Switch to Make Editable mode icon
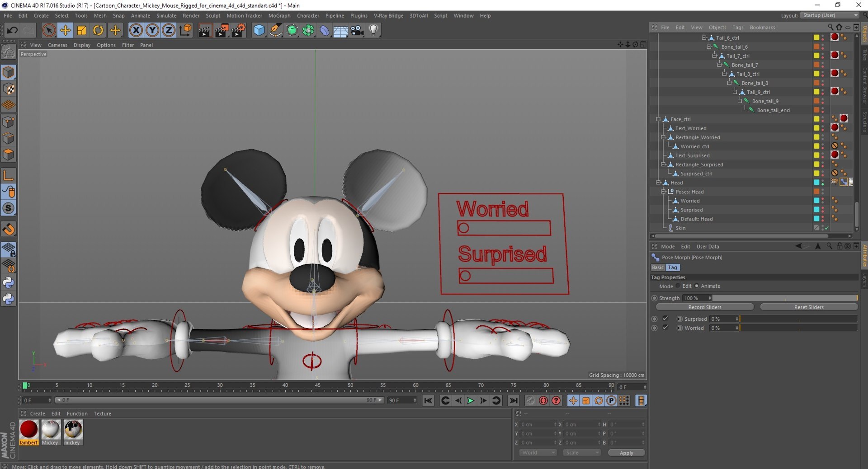 [x=9, y=52]
